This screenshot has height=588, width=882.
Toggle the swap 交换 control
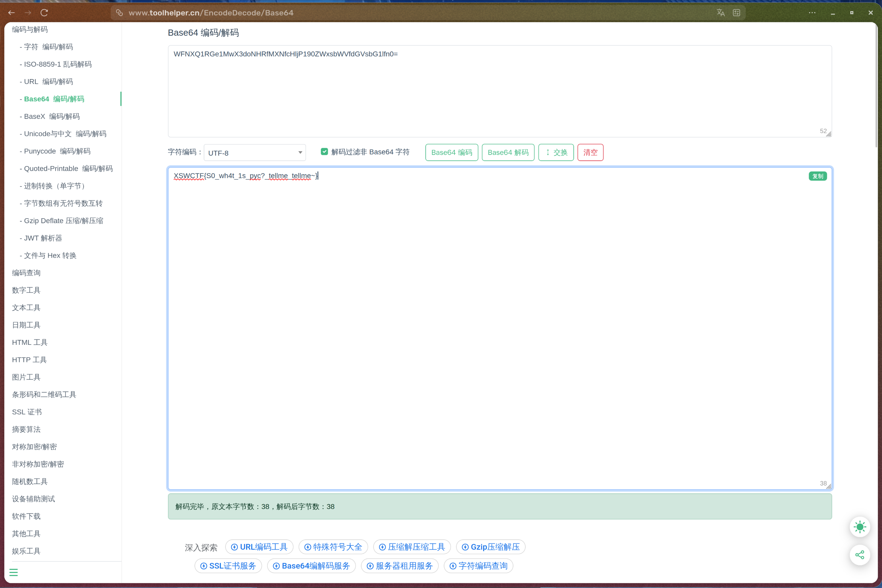click(x=556, y=152)
